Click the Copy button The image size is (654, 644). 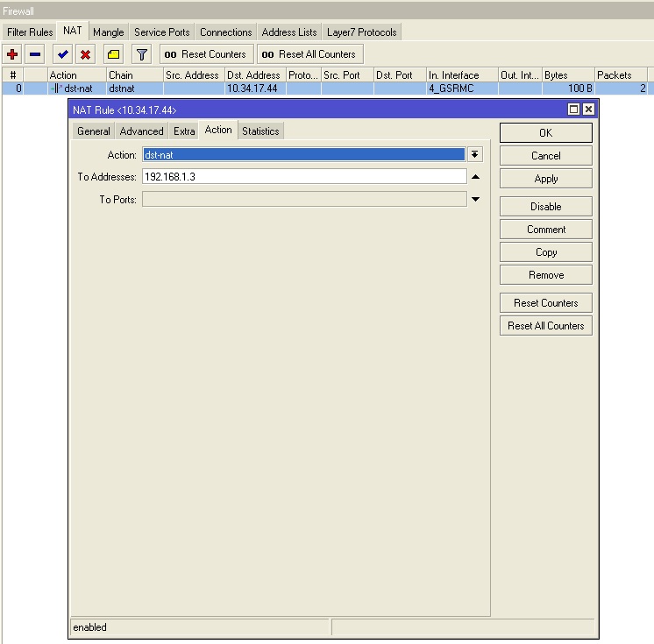(545, 252)
